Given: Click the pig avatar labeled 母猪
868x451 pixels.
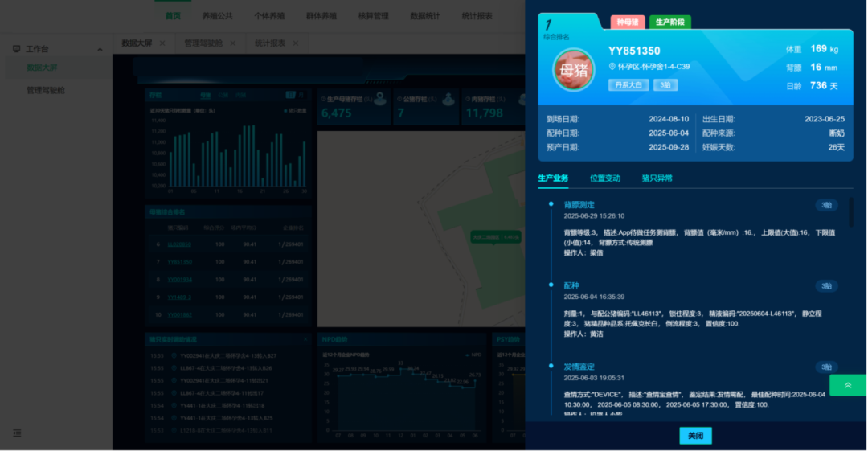Looking at the screenshot, I should pos(574,70).
